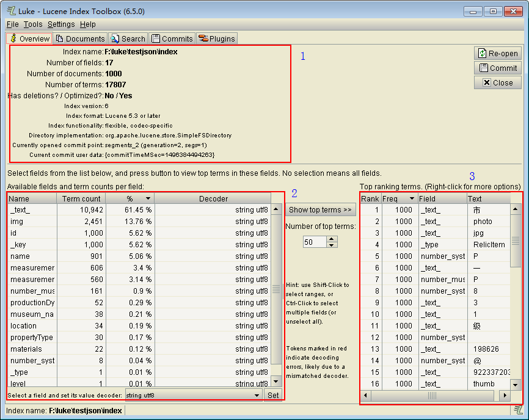Viewport: 529px width, 420px height.
Task: Click down arrow of fields list scrollbar
Action: point(276,382)
